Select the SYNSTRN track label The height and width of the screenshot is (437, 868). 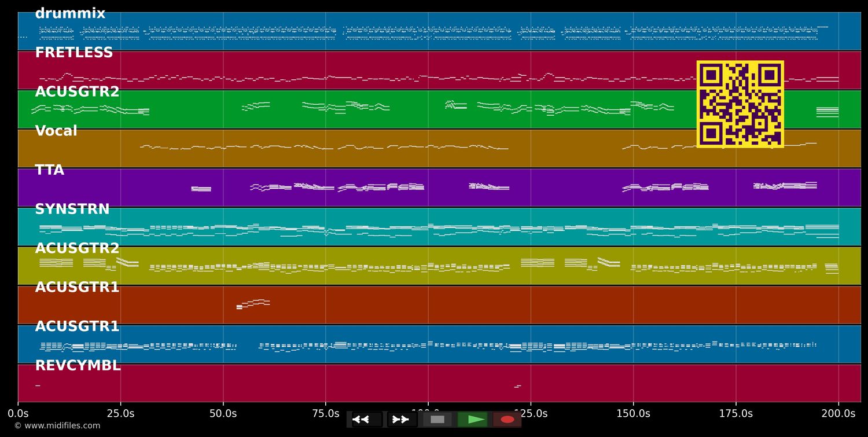point(72,210)
